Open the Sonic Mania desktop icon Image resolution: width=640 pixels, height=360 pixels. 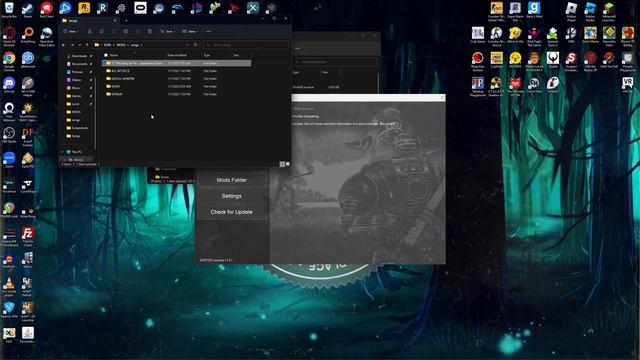point(590,35)
